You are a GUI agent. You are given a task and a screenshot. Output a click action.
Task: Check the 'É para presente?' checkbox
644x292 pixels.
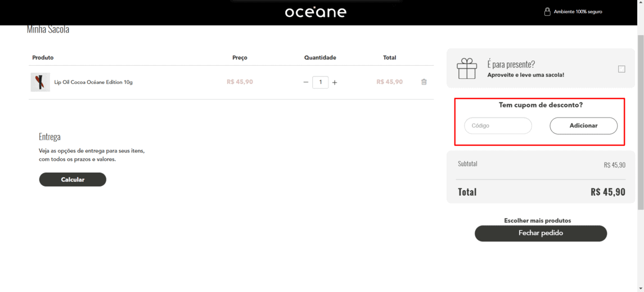click(622, 69)
